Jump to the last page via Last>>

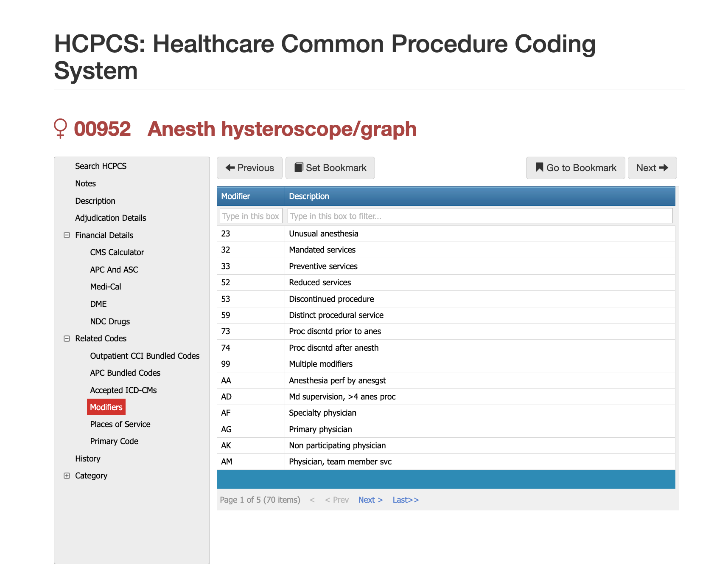tap(405, 500)
